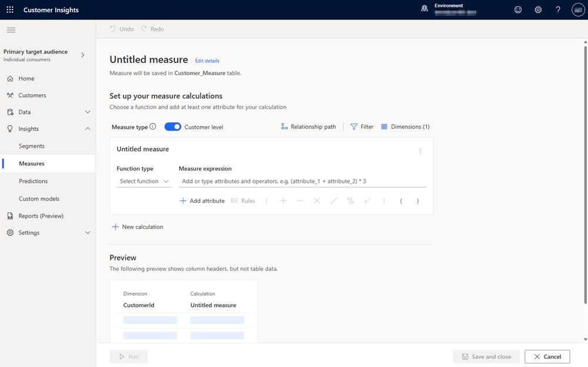Insert the minus operator
This screenshot has height=367, width=588.
pyautogui.click(x=300, y=201)
